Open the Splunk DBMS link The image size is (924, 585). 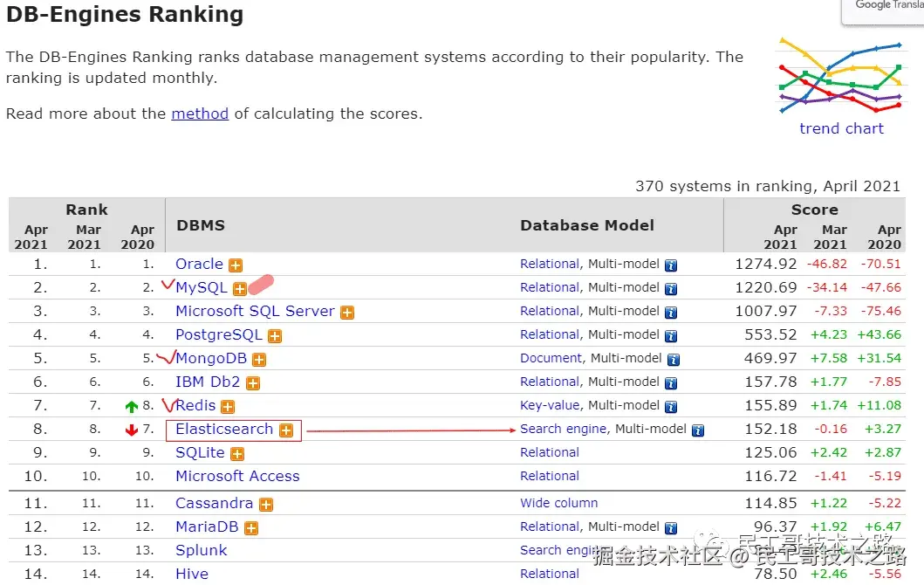[201, 550]
